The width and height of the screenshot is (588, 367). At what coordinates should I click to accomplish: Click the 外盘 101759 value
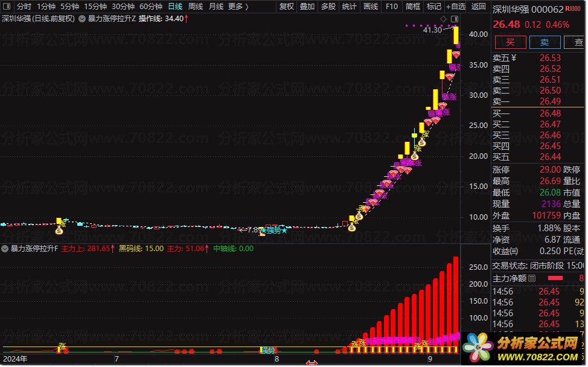coord(546,216)
